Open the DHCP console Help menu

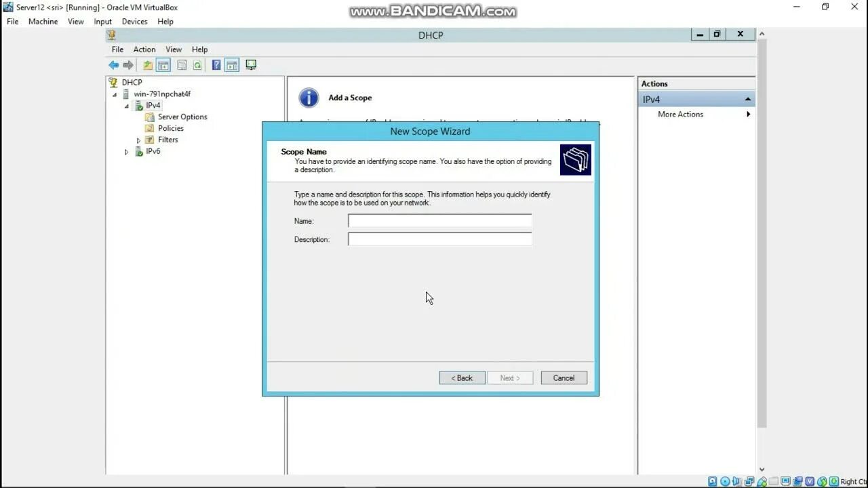pos(199,49)
